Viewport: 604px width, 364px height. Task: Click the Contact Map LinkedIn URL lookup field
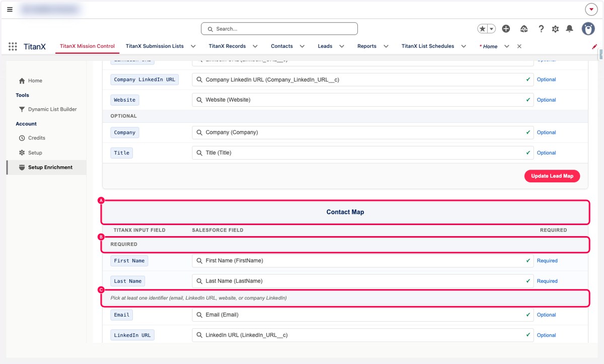363,335
